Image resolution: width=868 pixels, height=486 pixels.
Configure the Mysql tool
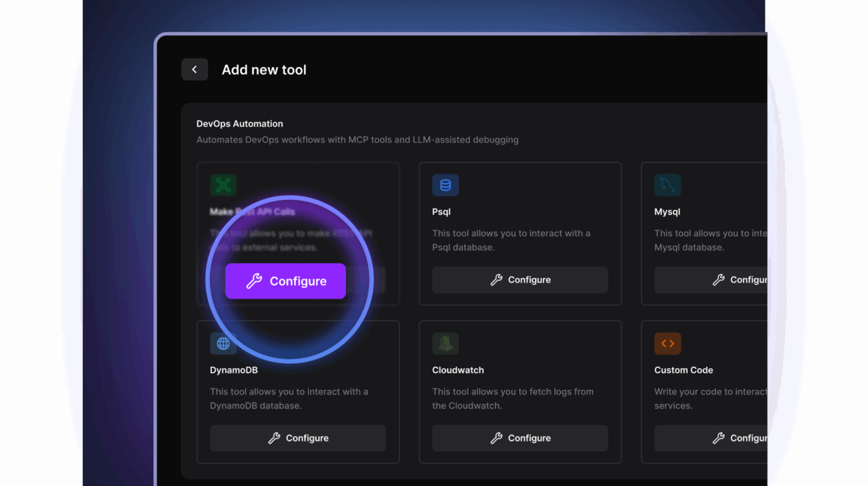(x=711, y=280)
